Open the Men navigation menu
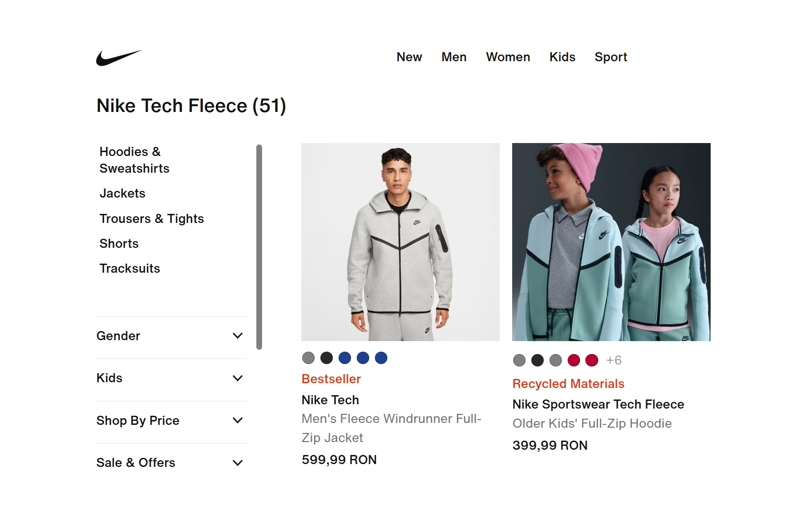This screenshot has width=812, height=510. 454,57
